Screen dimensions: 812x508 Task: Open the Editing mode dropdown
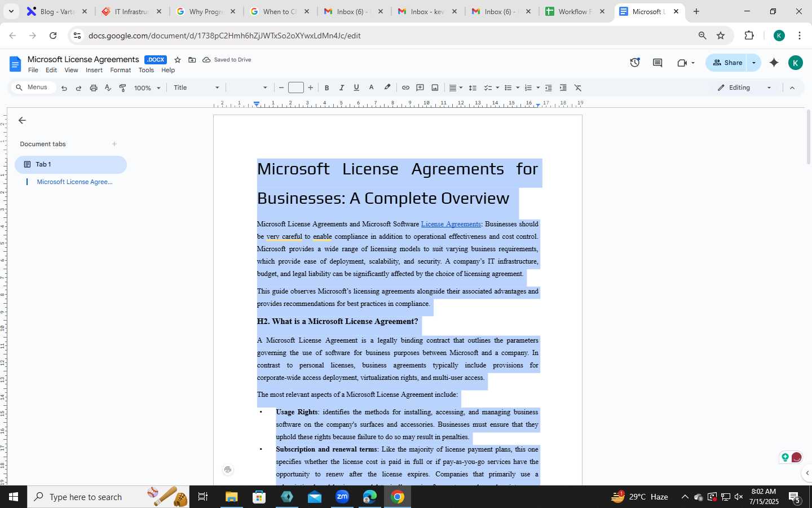(x=744, y=88)
